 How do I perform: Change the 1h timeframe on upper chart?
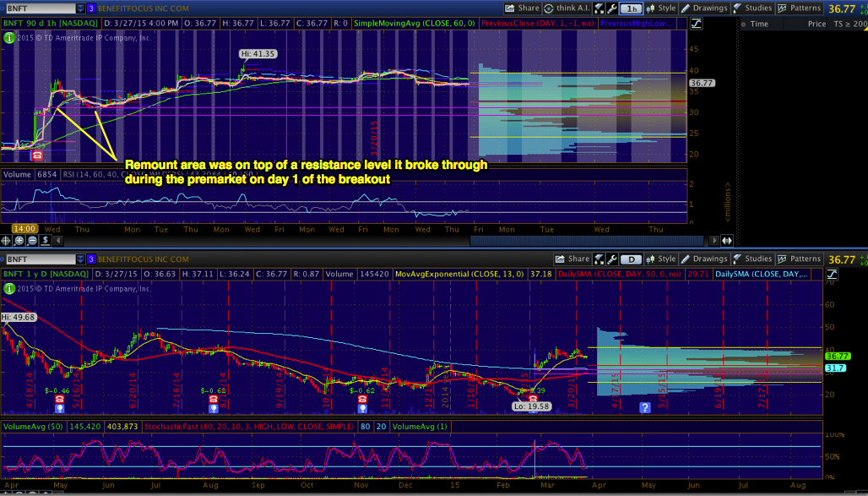click(x=630, y=8)
